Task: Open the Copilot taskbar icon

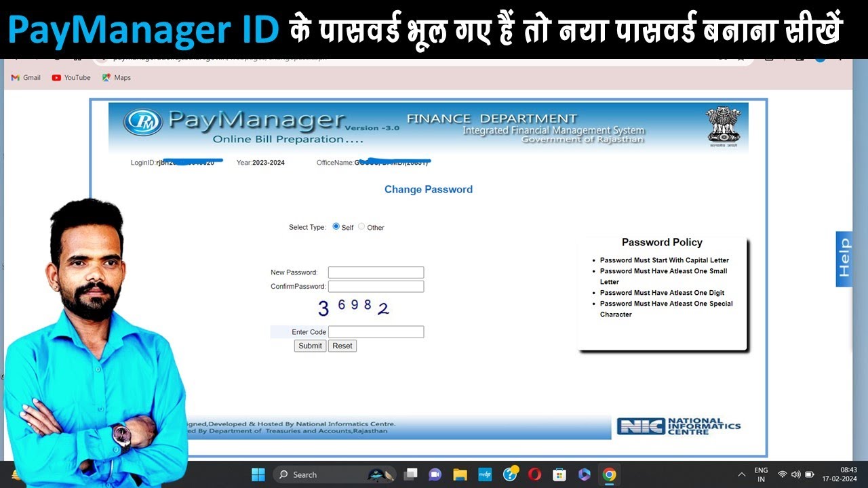Action: tap(585, 474)
